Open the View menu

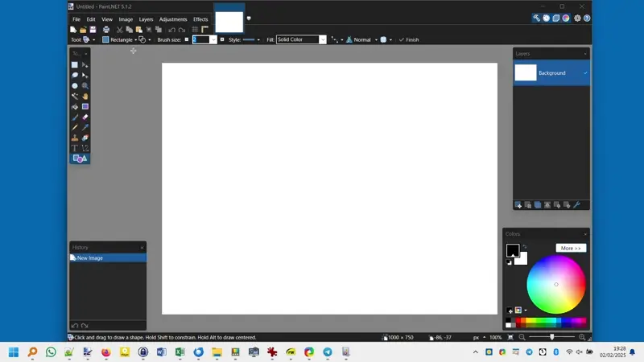(x=107, y=19)
